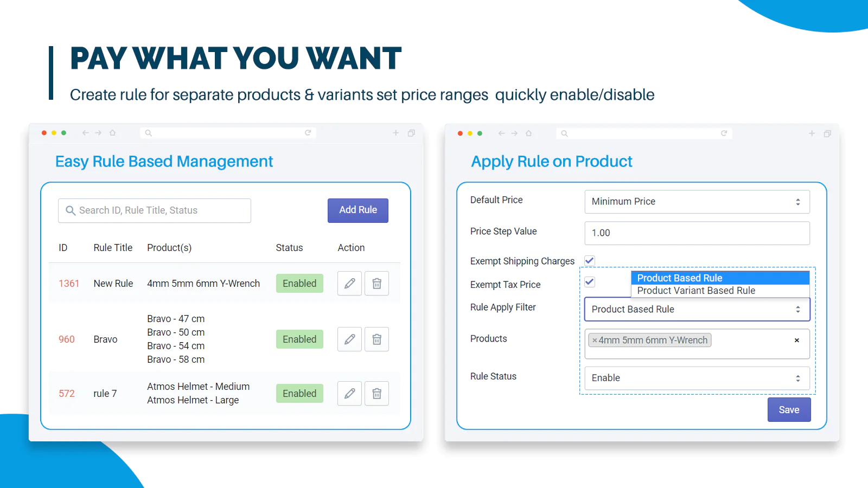Delete the New Rule row via trash icon
This screenshot has width=868, height=488.
click(x=376, y=284)
